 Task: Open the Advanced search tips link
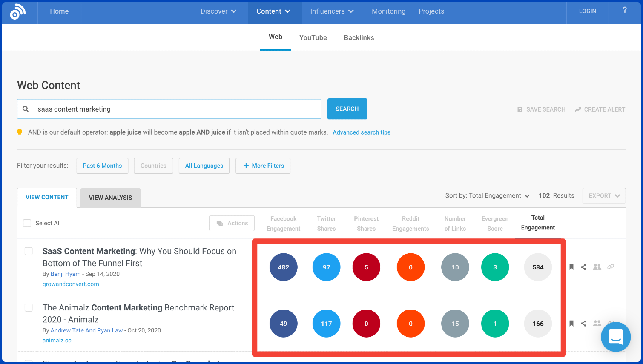(362, 132)
